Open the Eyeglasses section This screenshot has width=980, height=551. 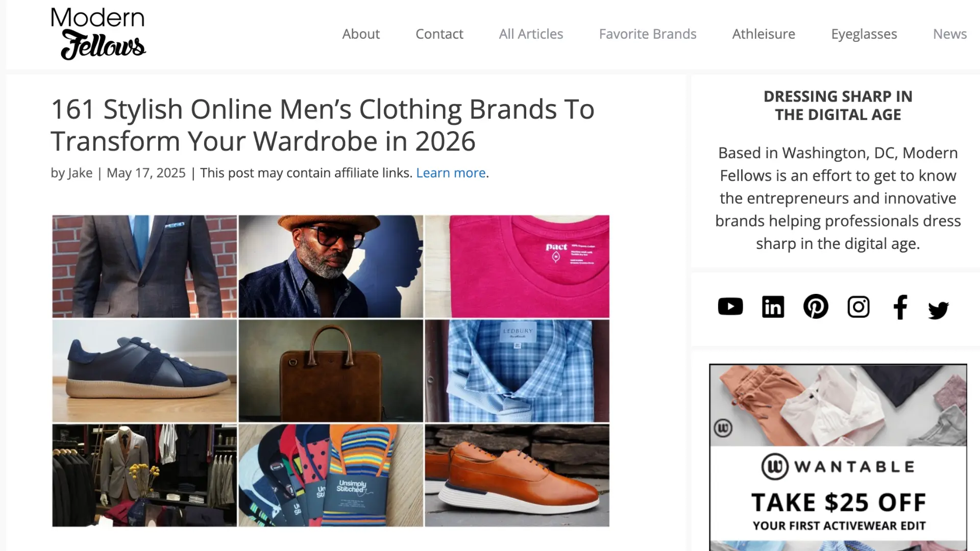tap(864, 34)
